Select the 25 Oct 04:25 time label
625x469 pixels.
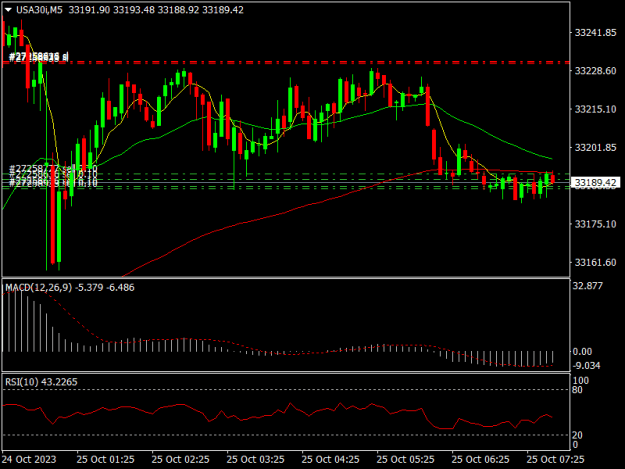pos(330,459)
